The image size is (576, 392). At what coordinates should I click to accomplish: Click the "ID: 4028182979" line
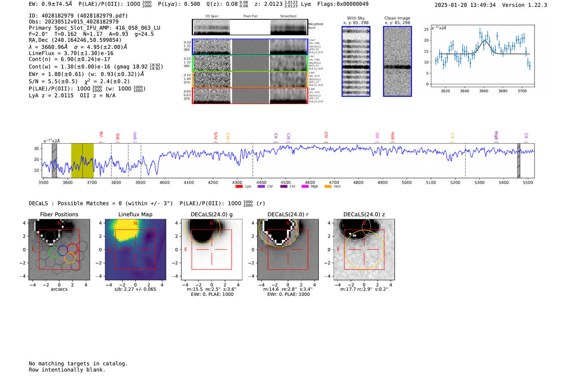click(78, 16)
